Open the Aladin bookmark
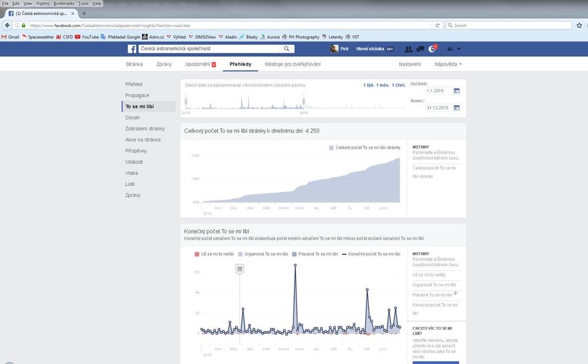 pos(227,37)
